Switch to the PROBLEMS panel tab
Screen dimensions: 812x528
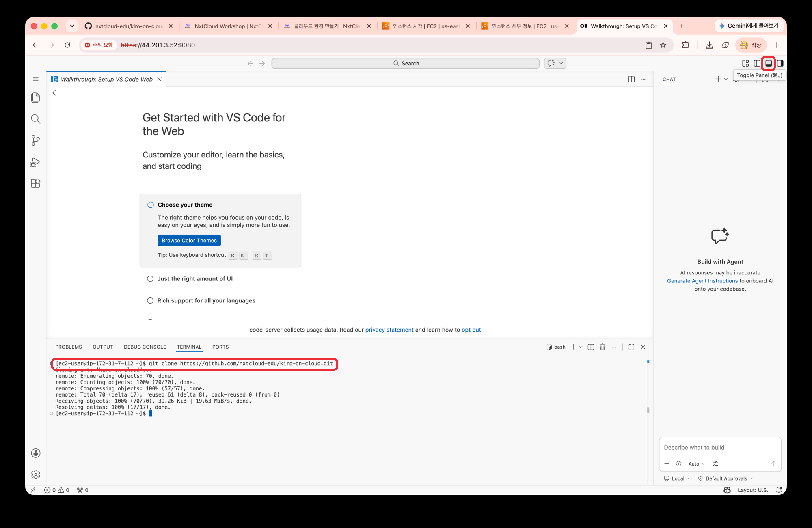[x=69, y=347]
